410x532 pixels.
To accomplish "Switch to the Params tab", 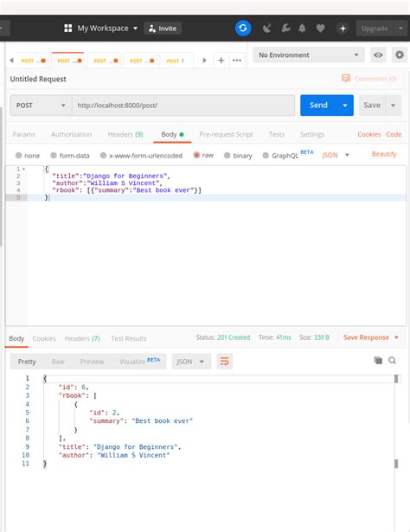I will tap(23, 134).
